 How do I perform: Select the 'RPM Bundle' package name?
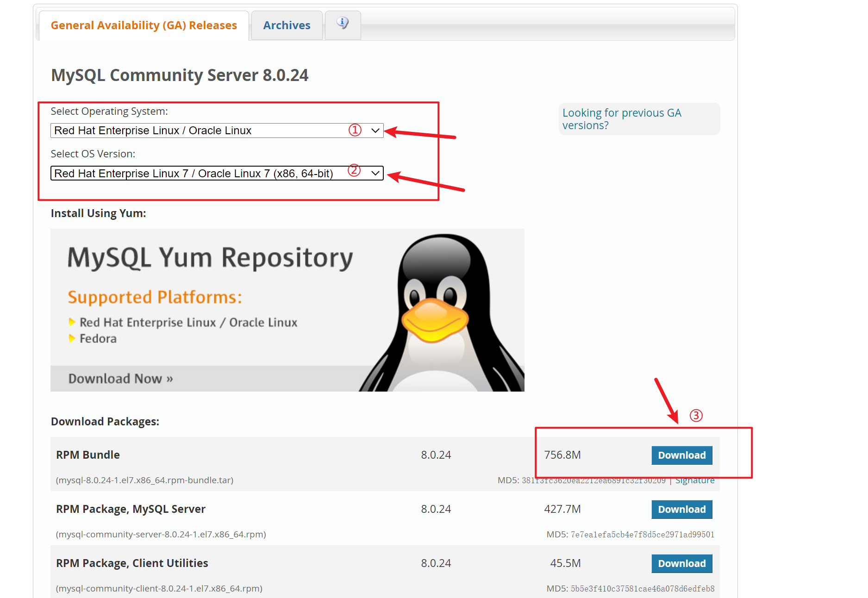point(88,455)
